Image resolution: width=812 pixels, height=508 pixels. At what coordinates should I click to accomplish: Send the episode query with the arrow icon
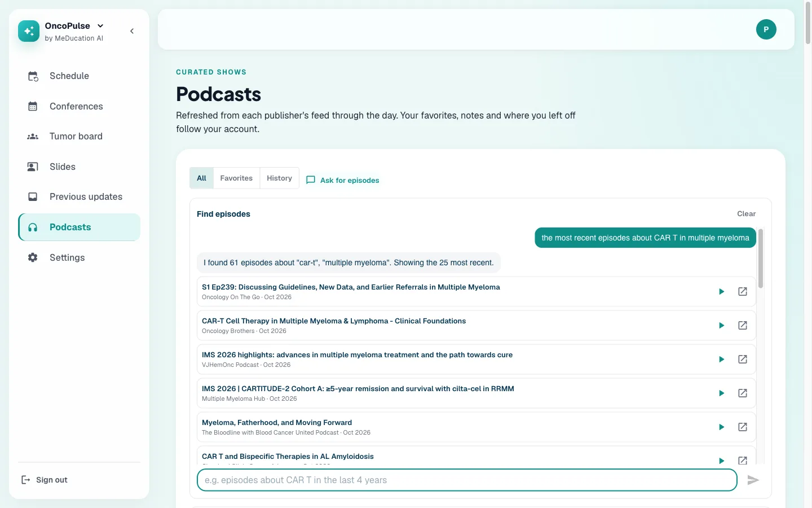[x=753, y=480]
